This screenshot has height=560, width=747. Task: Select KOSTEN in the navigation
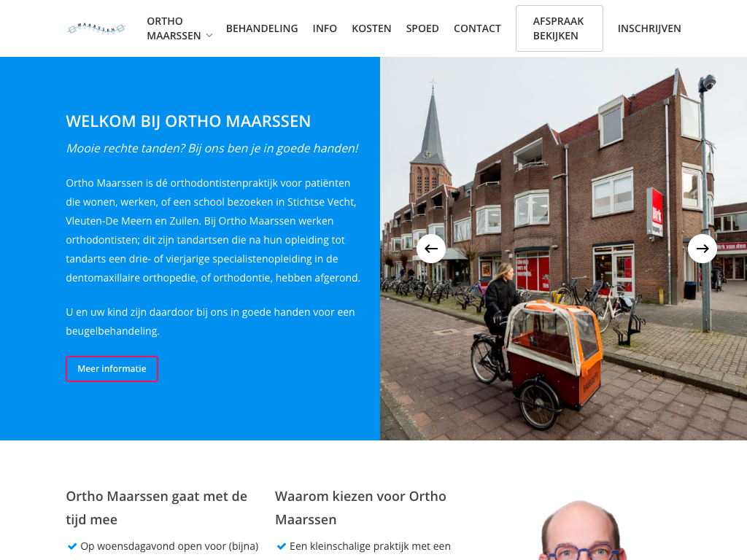click(x=371, y=28)
